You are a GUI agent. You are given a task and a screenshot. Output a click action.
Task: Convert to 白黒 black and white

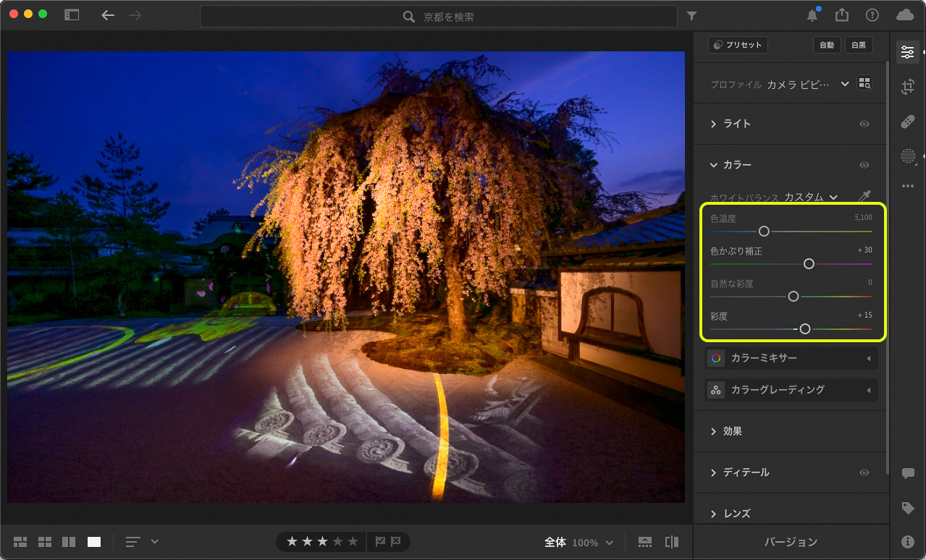[x=859, y=45]
